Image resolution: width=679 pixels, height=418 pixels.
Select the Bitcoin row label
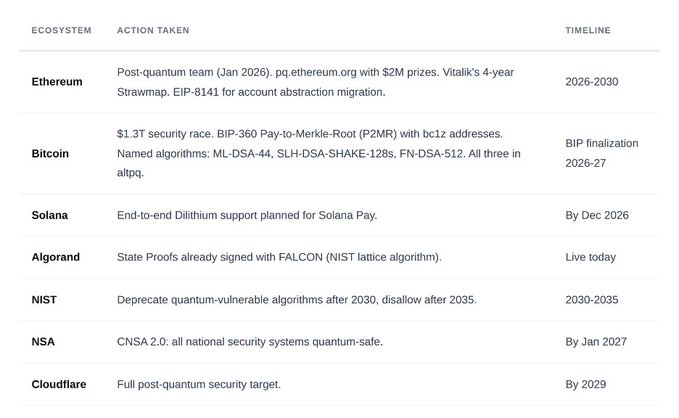click(50, 154)
